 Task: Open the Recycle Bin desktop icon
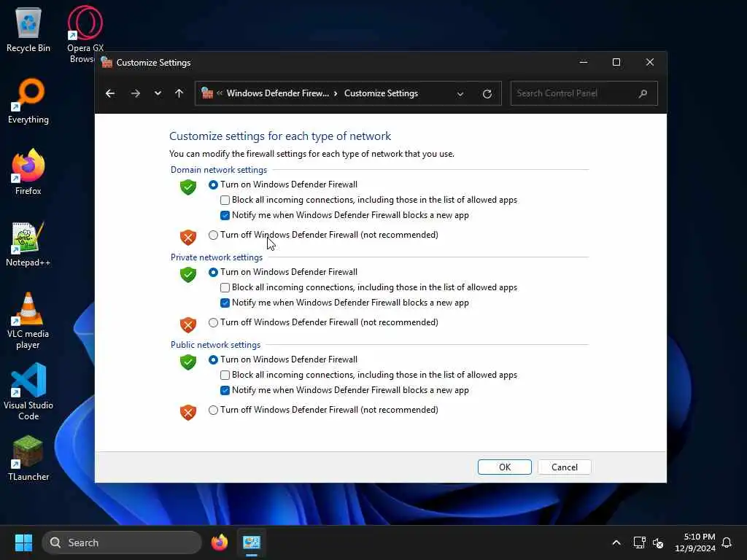(x=28, y=29)
